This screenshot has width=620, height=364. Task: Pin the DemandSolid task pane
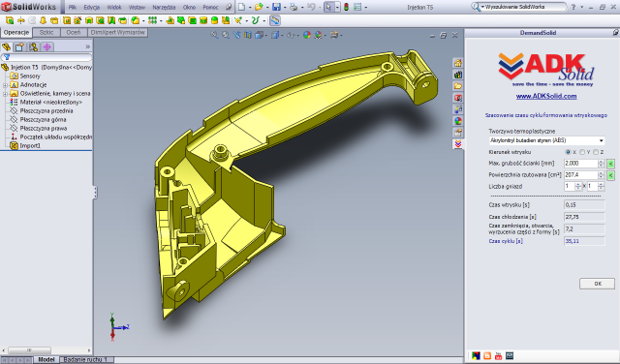pyautogui.click(x=615, y=32)
